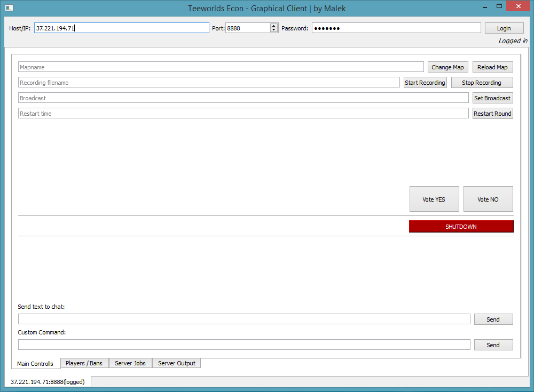Click the Vote YES button
Image resolution: width=534 pixels, height=392 pixels.
[x=434, y=199]
